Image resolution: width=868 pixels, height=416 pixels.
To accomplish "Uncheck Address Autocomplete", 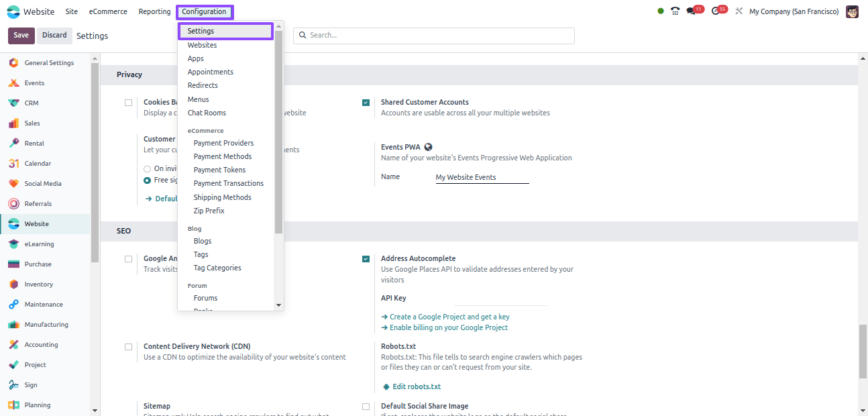I will [366, 259].
